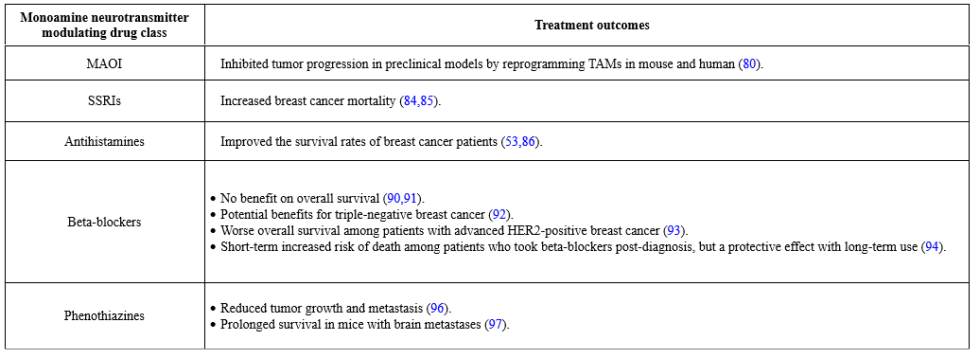Follow reference 91 in Beta-blockers row
Screen dimensions: 980x358
[410, 198]
